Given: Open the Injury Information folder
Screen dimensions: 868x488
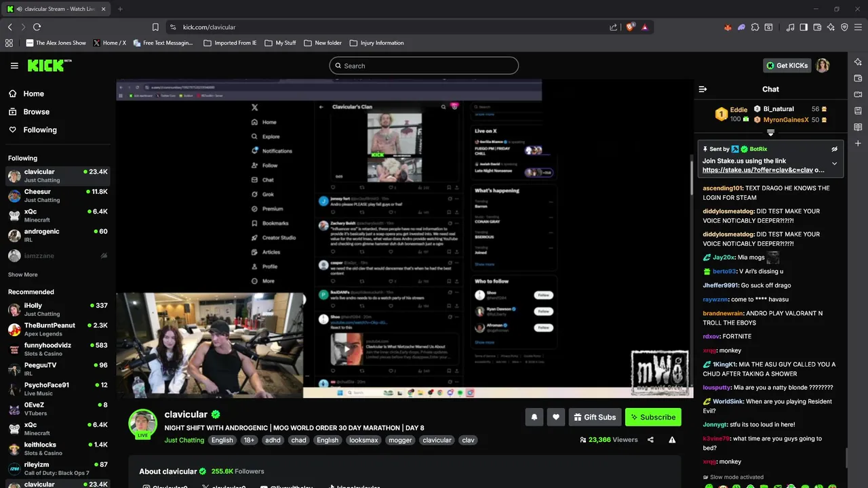Looking at the screenshot, I should click(376, 43).
